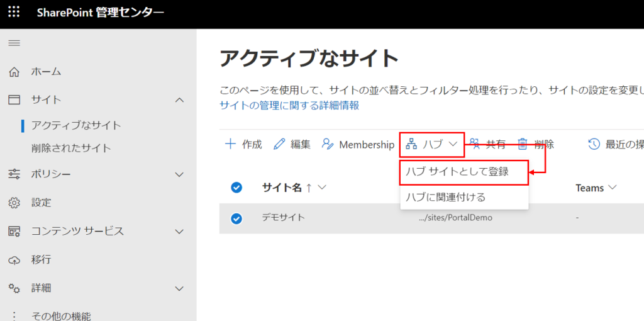Viewport: 644px width, 321px height.
Task: Collapse the サイト section chevron
Action: [179, 100]
